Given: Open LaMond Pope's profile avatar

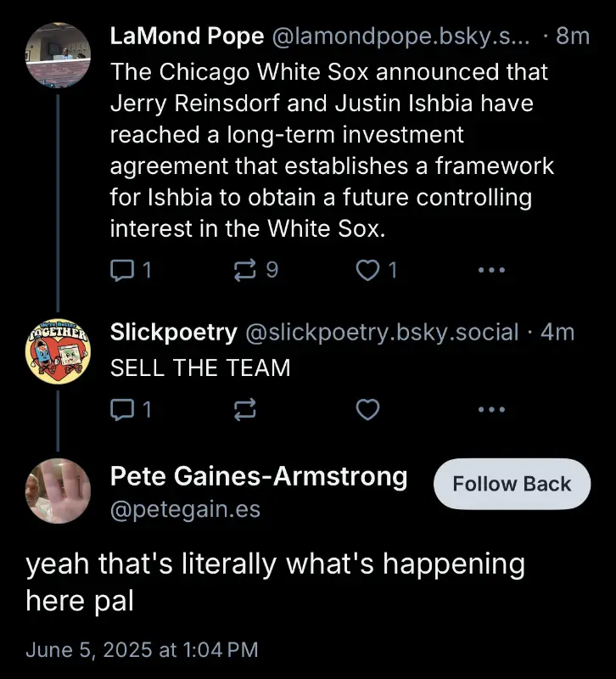Looking at the screenshot, I should [x=58, y=54].
